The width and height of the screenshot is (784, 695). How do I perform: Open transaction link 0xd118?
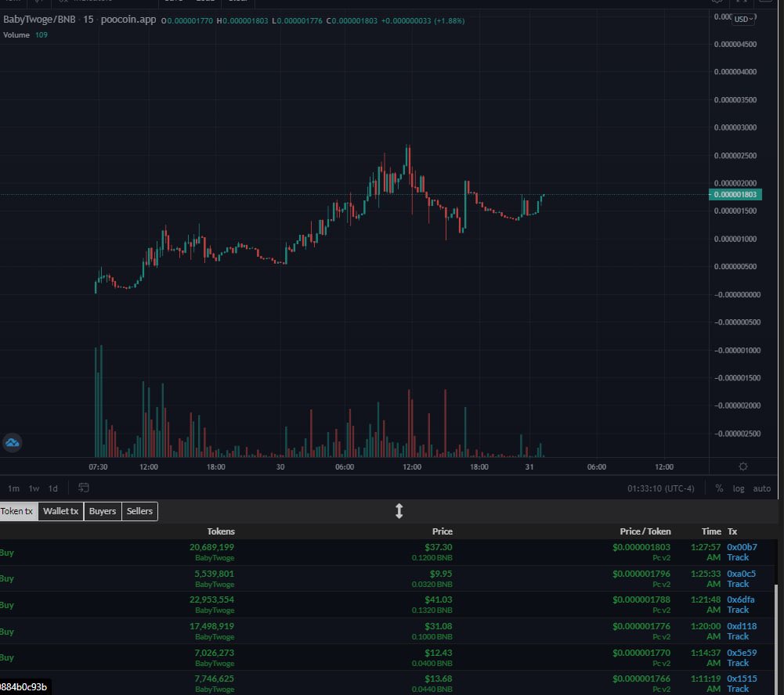(x=742, y=626)
